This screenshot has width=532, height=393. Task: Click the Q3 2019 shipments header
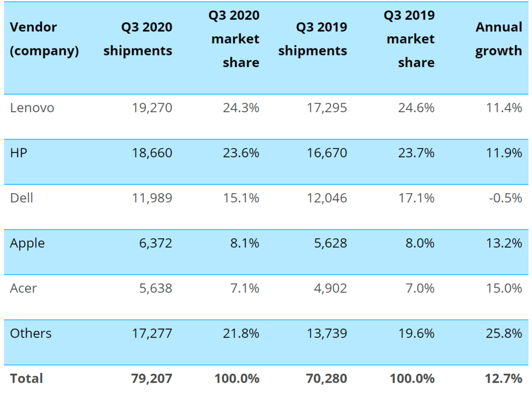tap(313, 39)
